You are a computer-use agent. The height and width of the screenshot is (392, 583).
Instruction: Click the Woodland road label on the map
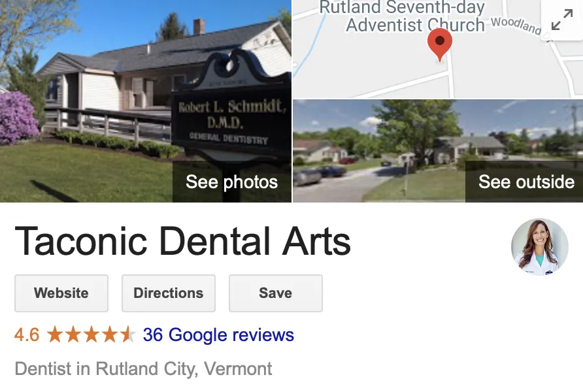[x=516, y=25]
